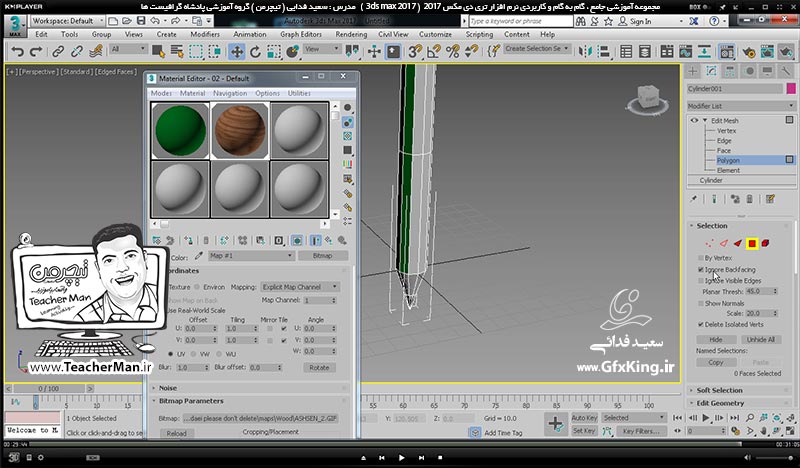
Task: Click the Bitmap type button
Action: 322,256
